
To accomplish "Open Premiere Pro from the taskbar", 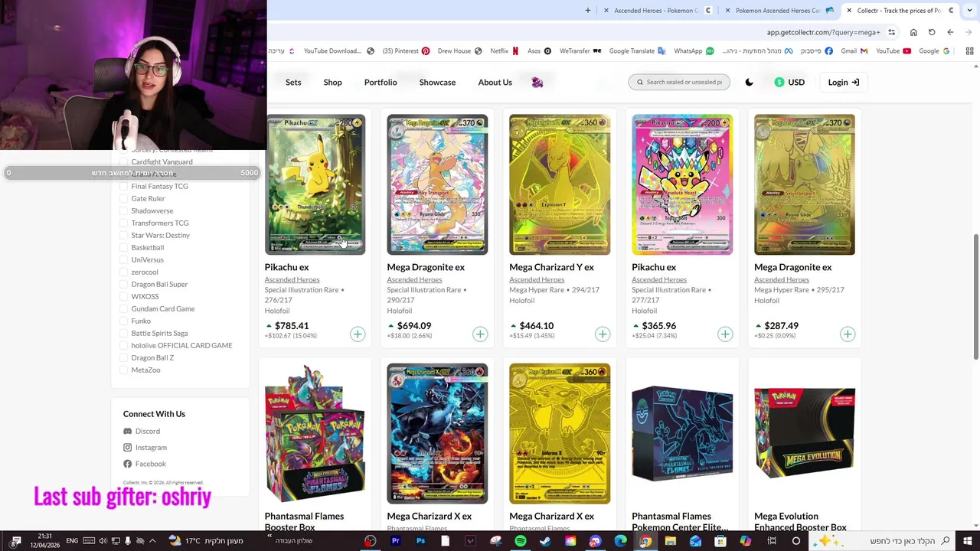I will pyautogui.click(x=396, y=541).
